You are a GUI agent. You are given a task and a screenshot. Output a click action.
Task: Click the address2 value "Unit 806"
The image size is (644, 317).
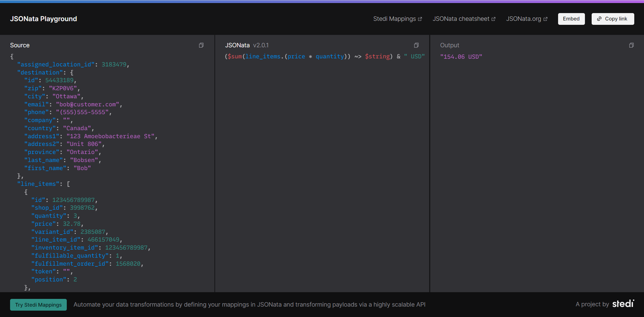point(84,144)
